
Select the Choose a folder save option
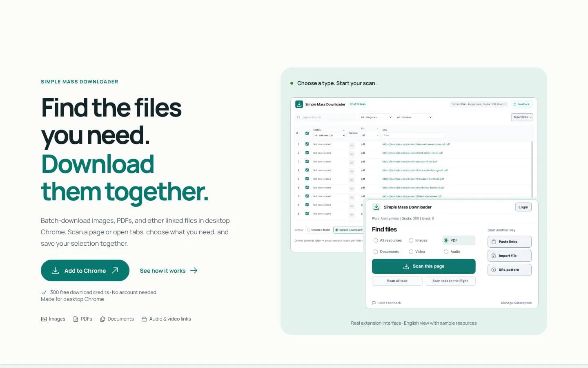tap(309, 230)
